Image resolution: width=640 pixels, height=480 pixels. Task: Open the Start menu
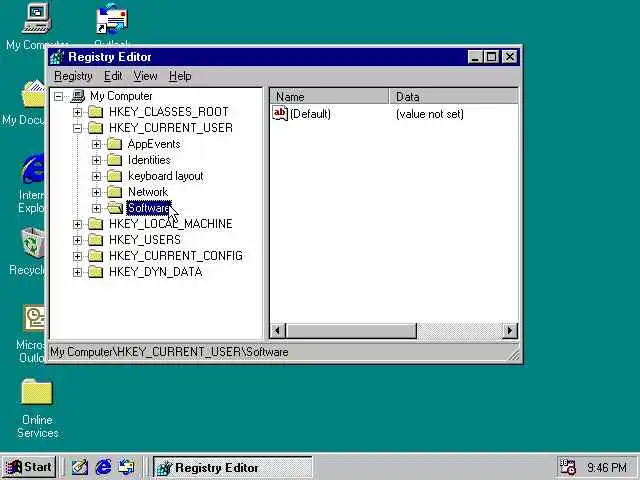coord(29,467)
